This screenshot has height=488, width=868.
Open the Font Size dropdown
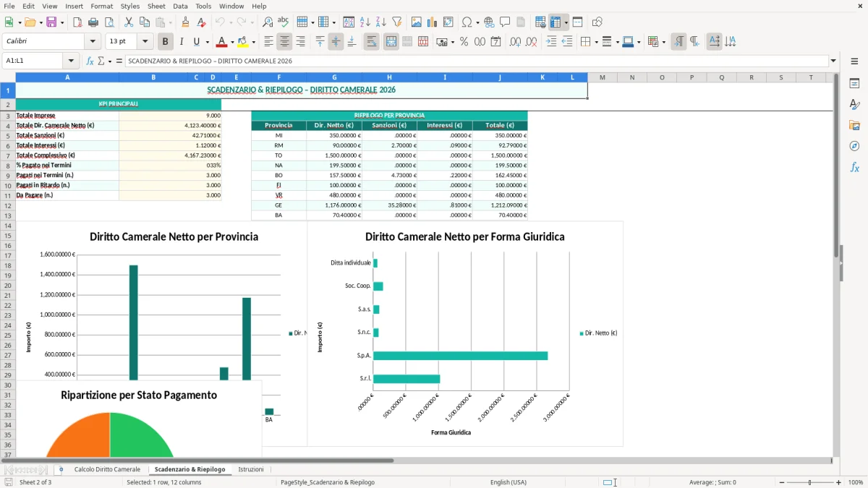click(145, 42)
